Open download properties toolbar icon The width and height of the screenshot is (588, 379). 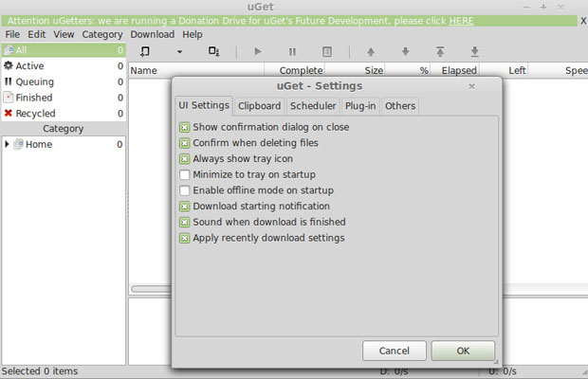pyautogui.click(x=327, y=52)
